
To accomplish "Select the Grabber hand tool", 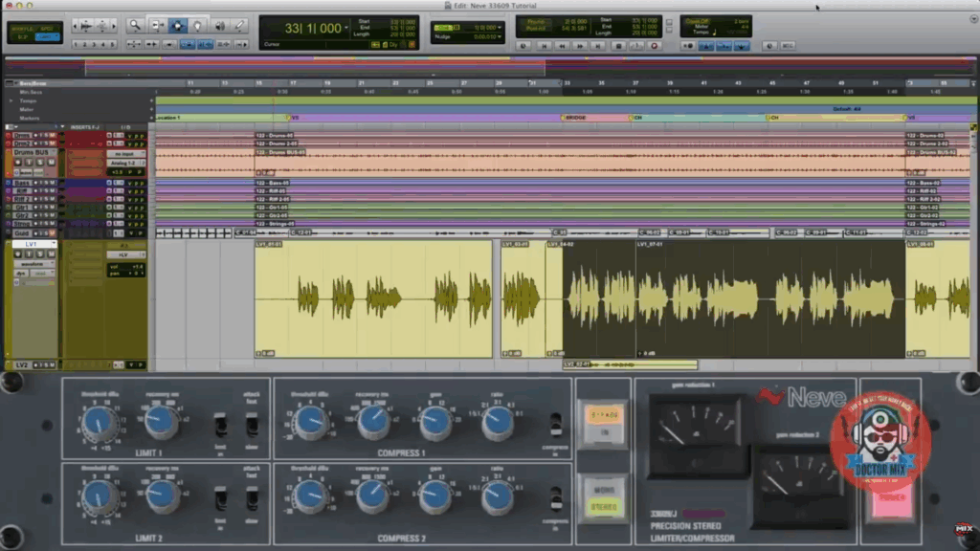I will [x=197, y=26].
